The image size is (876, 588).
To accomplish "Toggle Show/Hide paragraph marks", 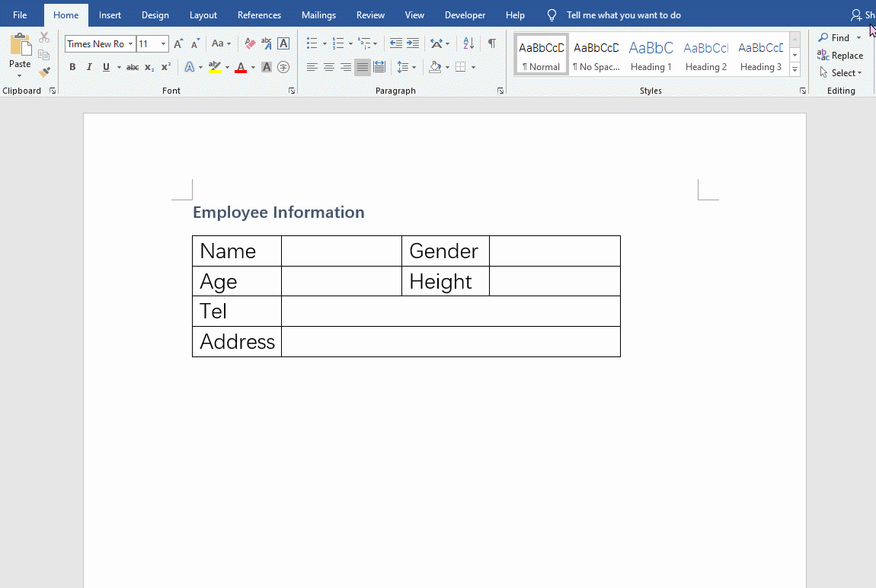I will pyautogui.click(x=491, y=43).
